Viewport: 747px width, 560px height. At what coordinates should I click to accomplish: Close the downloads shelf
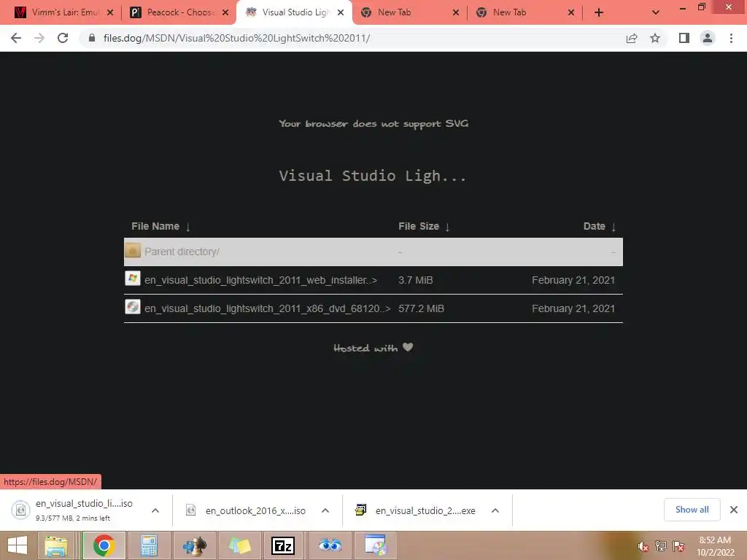pyautogui.click(x=734, y=510)
